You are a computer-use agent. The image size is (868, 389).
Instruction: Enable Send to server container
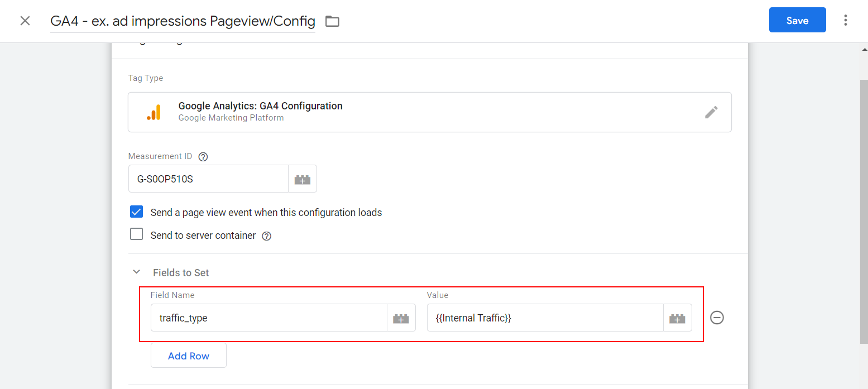click(136, 234)
